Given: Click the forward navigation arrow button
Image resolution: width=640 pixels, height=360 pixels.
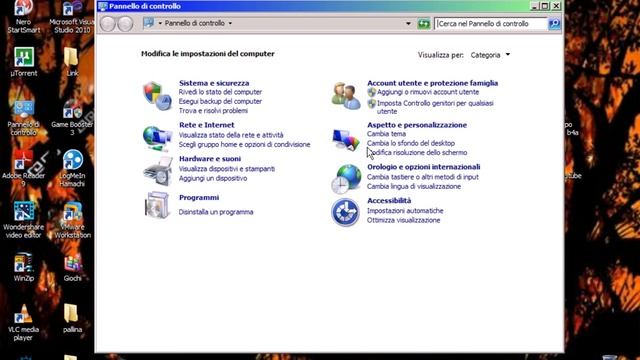Looking at the screenshot, I should point(125,24).
